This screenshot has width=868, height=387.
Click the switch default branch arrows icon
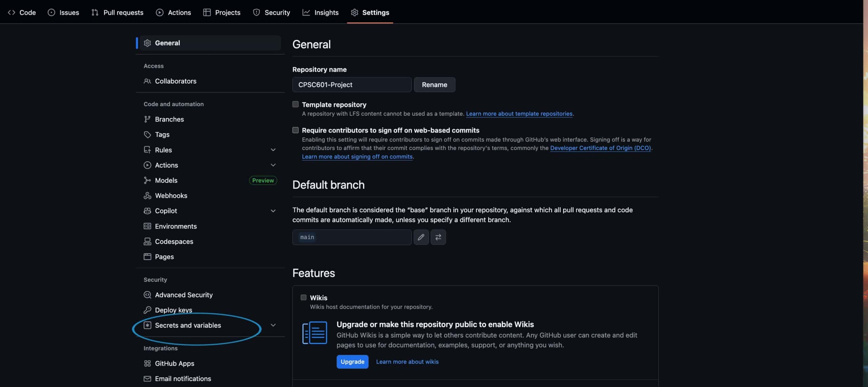tap(438, 237)
